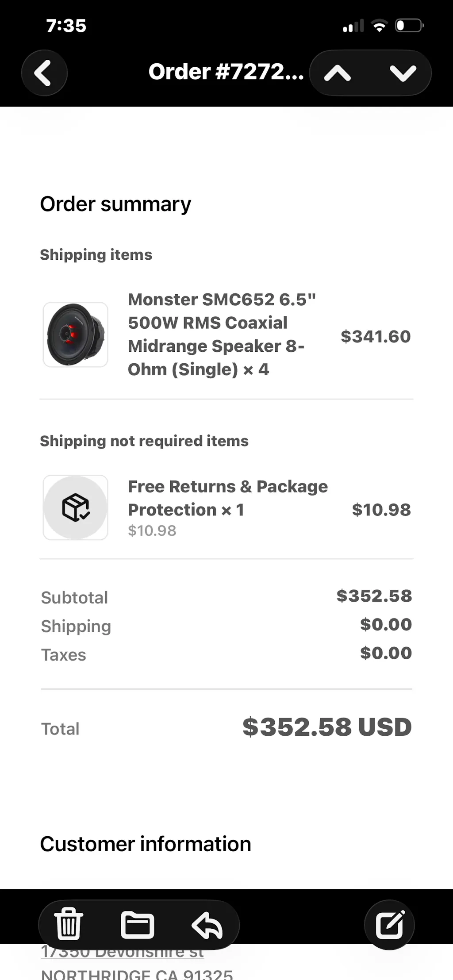Viewport: 453px width, 980px height.
Task: Move email with the folder icon
Action: [138, 924]
